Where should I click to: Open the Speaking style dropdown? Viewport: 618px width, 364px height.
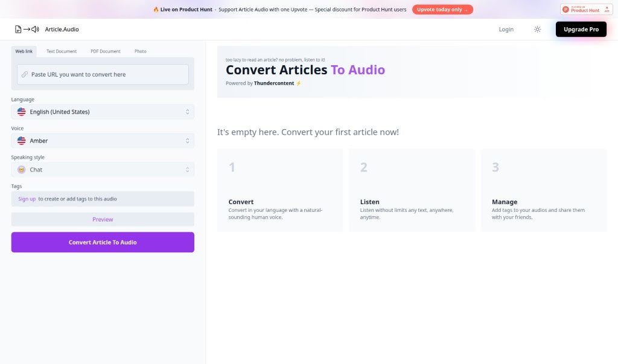point(103,169)
